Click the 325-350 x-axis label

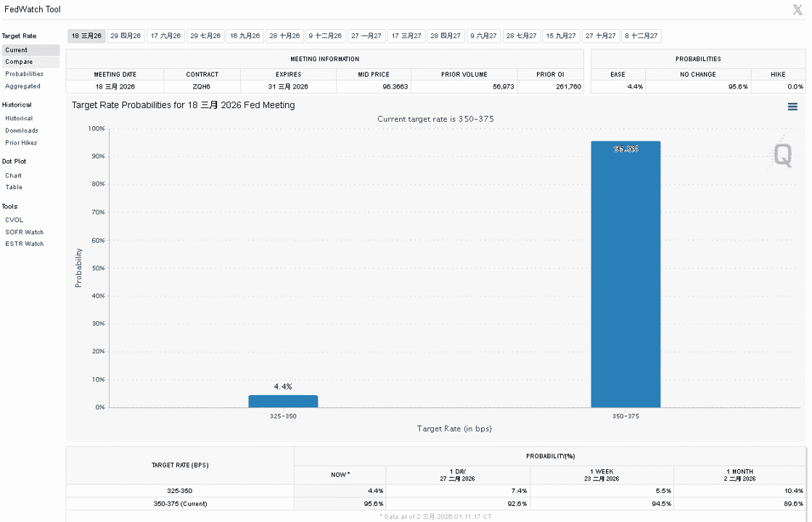[283, 416]
